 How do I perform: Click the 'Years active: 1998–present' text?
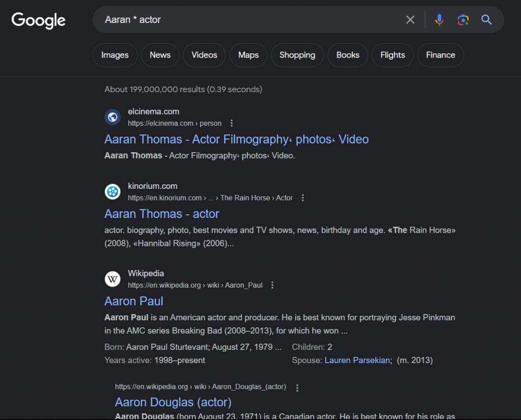pos(155,360)
